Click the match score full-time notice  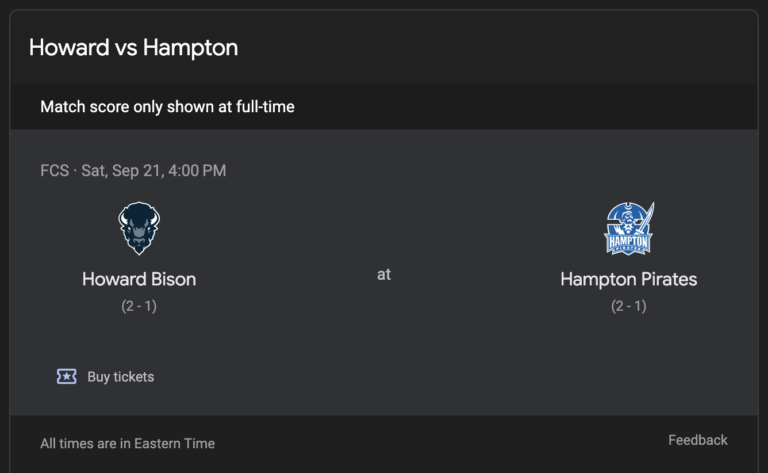tap(167, 106)
